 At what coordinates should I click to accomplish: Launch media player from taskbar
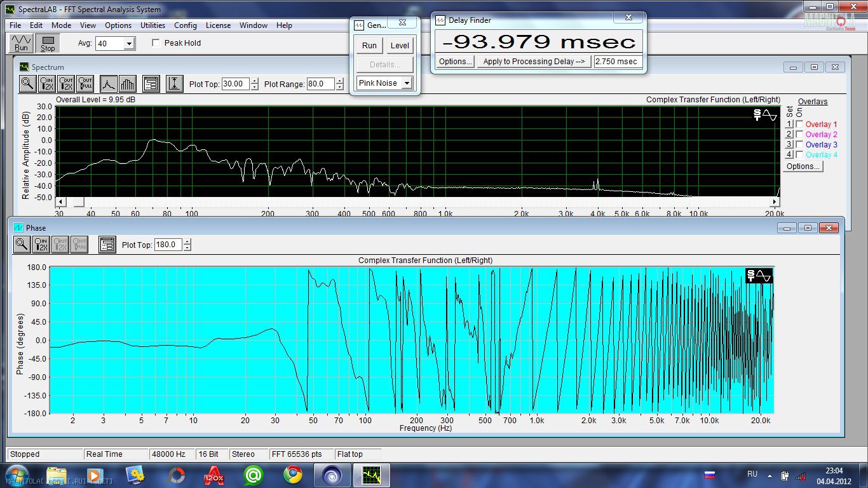click(x=94, y=475)
